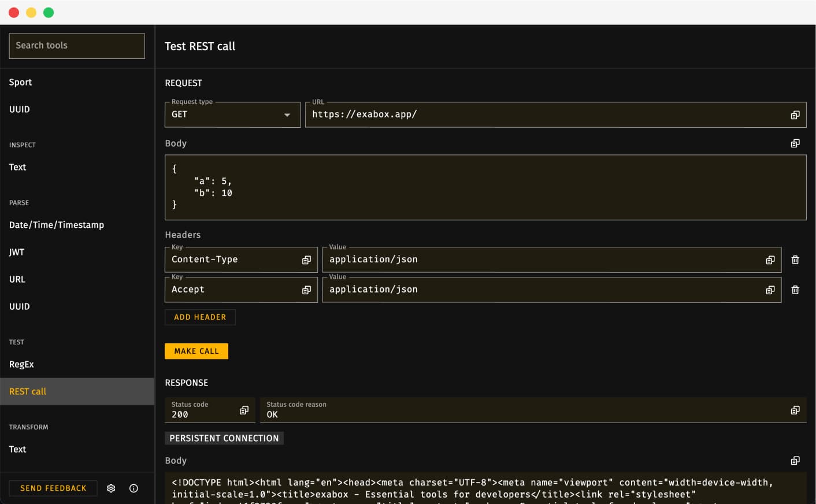Copy the status code reason OK
The height and width of the screenshot is (504, 816).
point(795,410)
